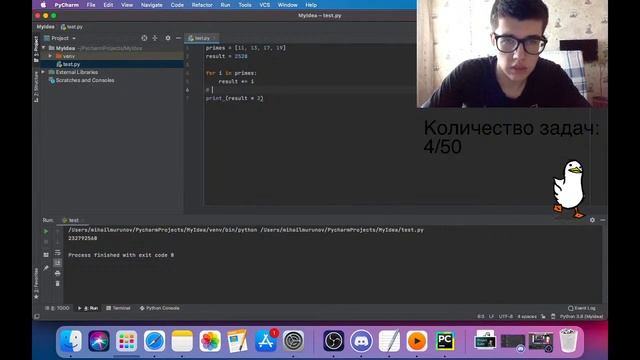Open Launchpad from the Dock
Screen dimensions: 640x360
coord(127,340)
